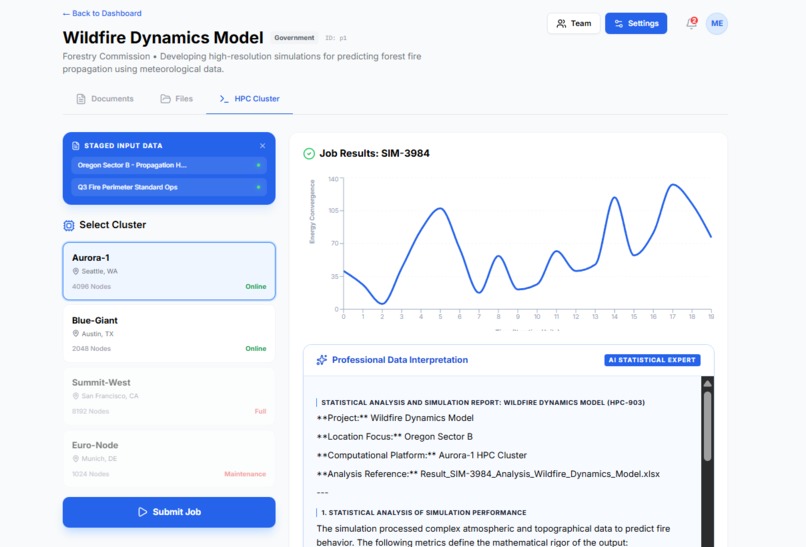Viewport: 806px width, 547px height.
Task: Click the Full status of Summit-West
Action: pos(260,411)
